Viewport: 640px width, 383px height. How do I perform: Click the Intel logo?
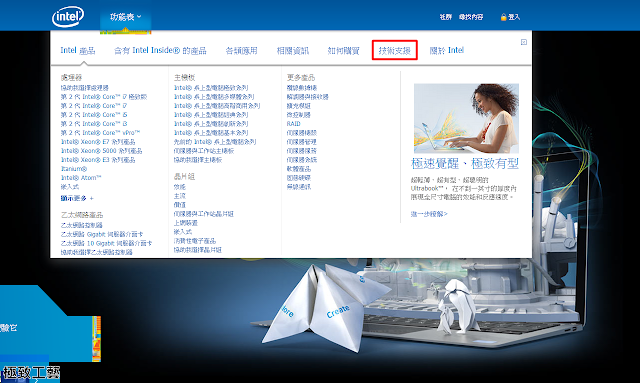(x=68, y=16)
